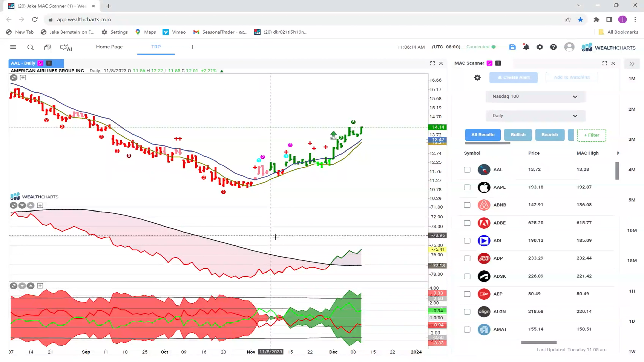The height and width of the screenshot is (362, 644).
Task: Open the help question mark icon
Action: click(x=553, y=47)
